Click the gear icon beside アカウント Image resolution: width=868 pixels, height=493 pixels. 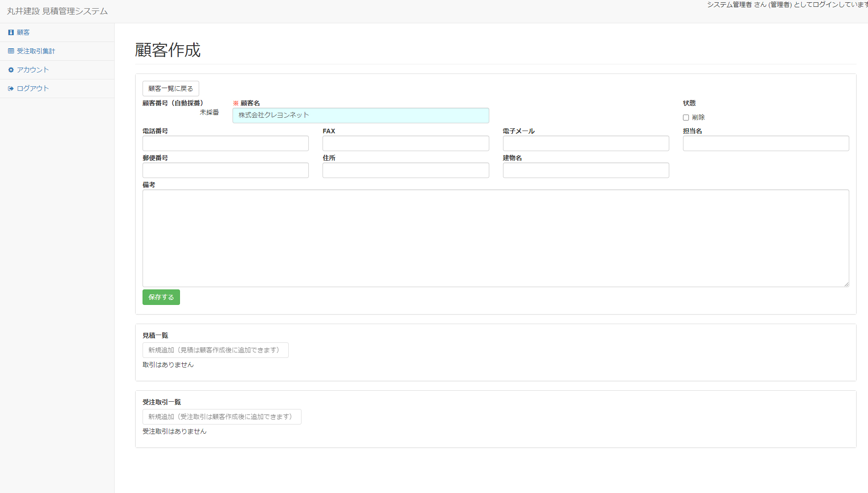(11, 70)
